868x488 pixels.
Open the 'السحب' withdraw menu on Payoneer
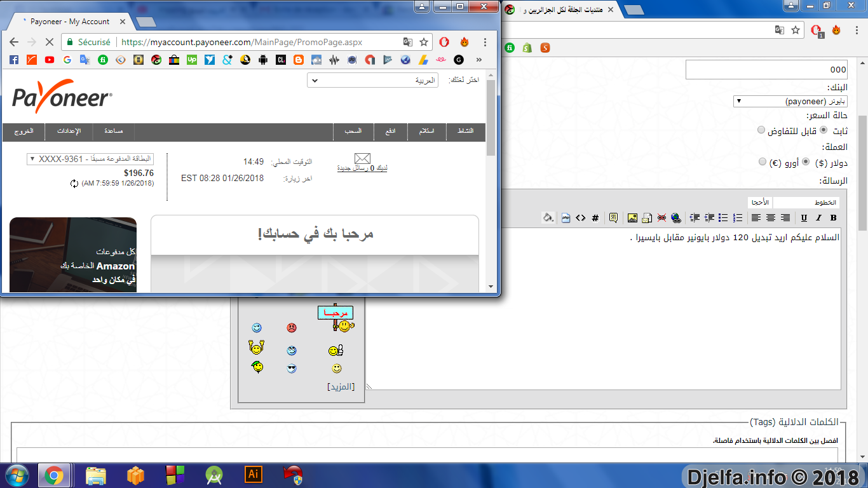tap(353, 131)
